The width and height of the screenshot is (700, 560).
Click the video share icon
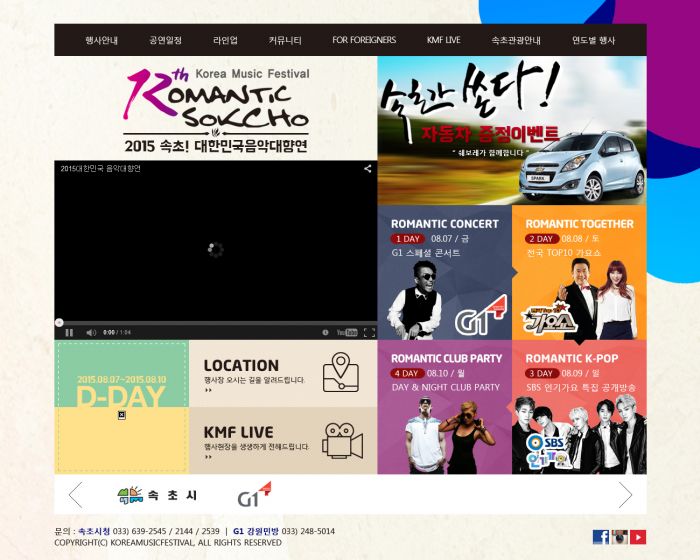(x=367, y=169)
